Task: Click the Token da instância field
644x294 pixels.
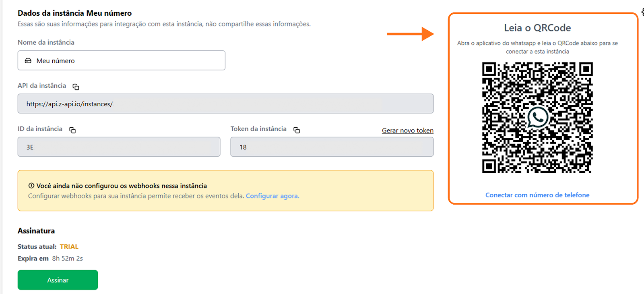Action: [x=332, y=147]
